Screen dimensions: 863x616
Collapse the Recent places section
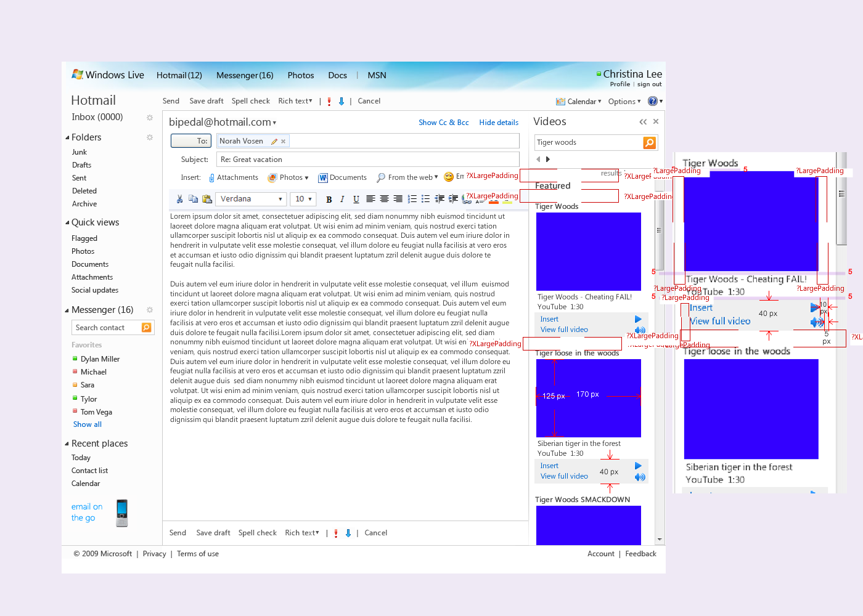coord(67,444)
